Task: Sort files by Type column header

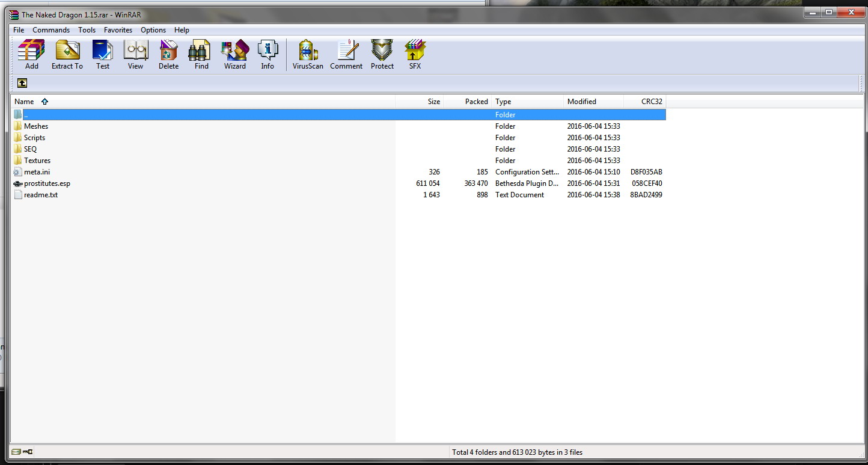Action: tap(528, 102)
